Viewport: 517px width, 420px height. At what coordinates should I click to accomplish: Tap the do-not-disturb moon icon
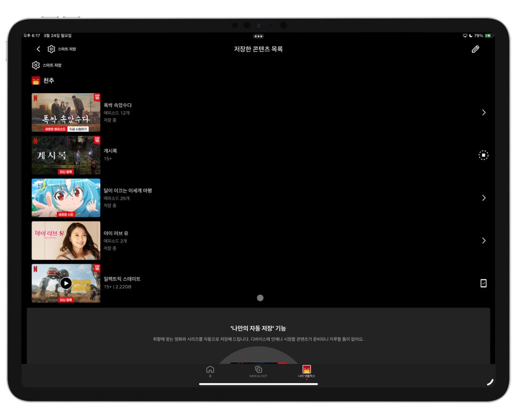(471, 36)
